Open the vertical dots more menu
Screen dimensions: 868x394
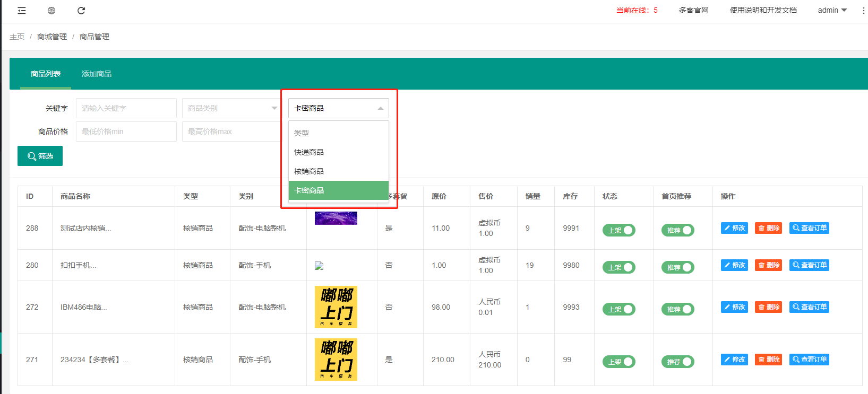point(863,11)
